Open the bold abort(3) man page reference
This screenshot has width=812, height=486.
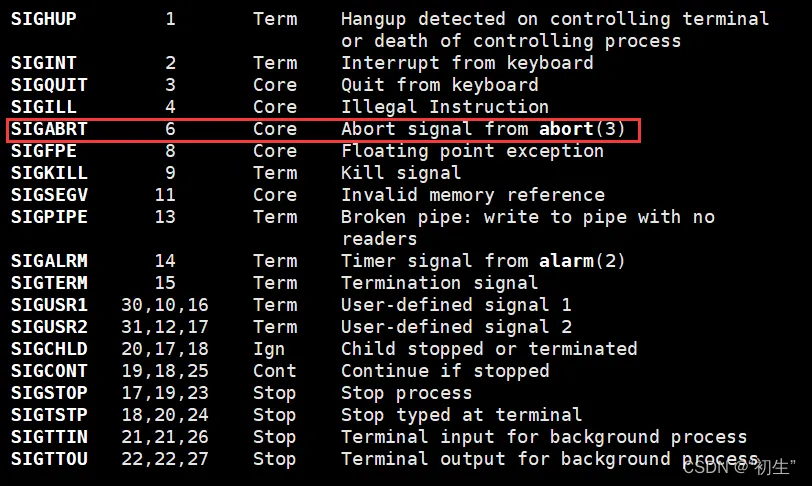pos(582,129)
